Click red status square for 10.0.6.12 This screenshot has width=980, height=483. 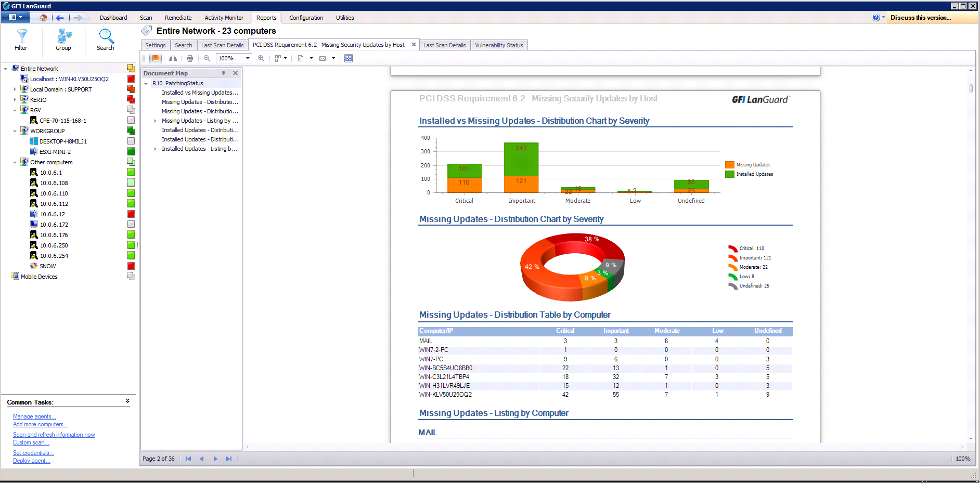click(131, 214)
